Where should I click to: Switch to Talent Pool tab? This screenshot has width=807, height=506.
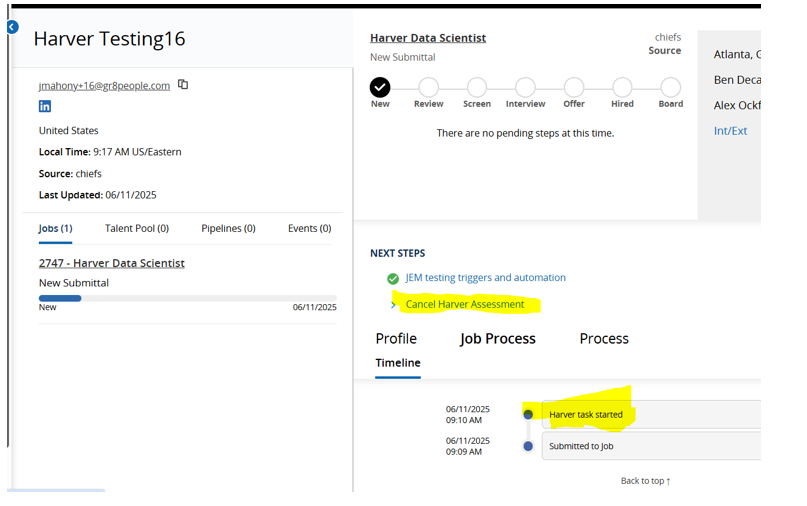tap(136, 229)
